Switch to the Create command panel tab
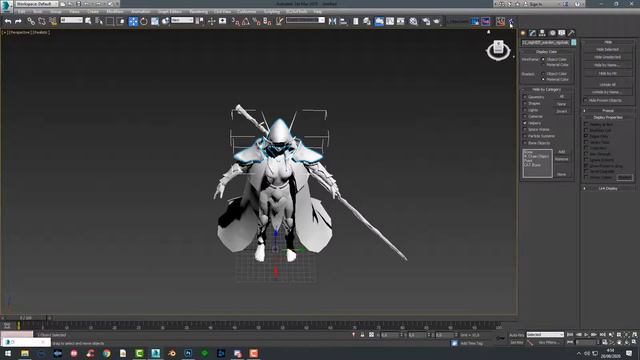Viewport: 640px width, 360px height. coord(523,33)
